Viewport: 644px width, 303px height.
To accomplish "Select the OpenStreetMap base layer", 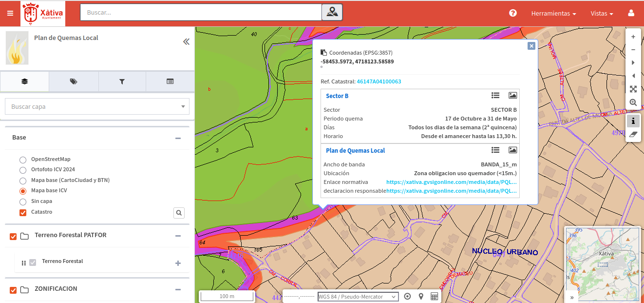I will click(x=23, y=160).
